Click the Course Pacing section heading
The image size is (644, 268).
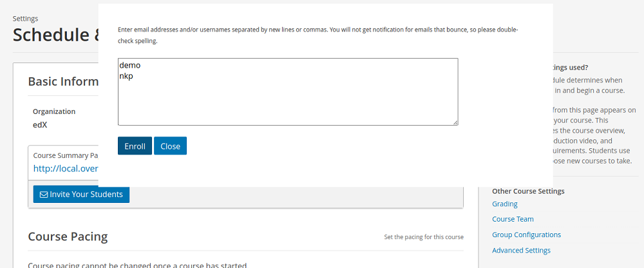(68, 237)
